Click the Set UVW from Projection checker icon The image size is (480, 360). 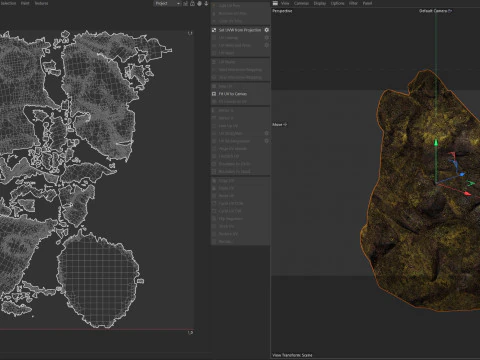pos(214,30)
